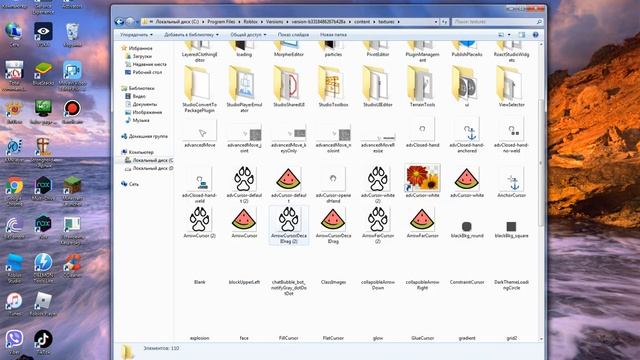The height and width of the screenshot is (360, 640).
Task: Select Локальный диск (D:) in navigation pane
Action: coord(149,168)
